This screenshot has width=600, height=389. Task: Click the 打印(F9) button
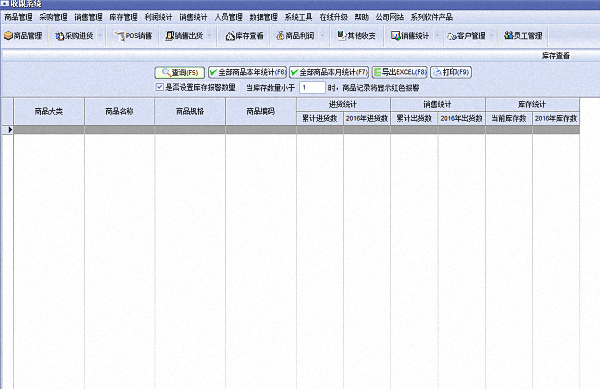(x=451, y=72)
